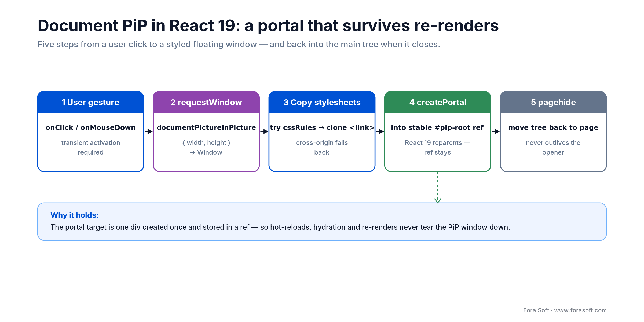Image resolution: width=644 pixels, height=322 pixels.
Task: Click 'onClick / onMouseDown' text
Action: pyautogui.click(x=91, y=127)
